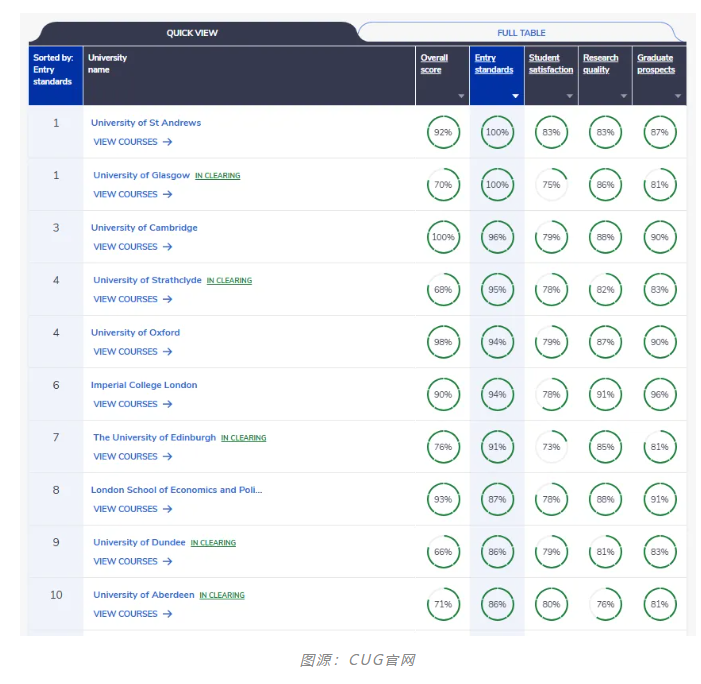Click Imperial 91% research quality circle
The width and height of the screenshot is (701, 684).
605,394
